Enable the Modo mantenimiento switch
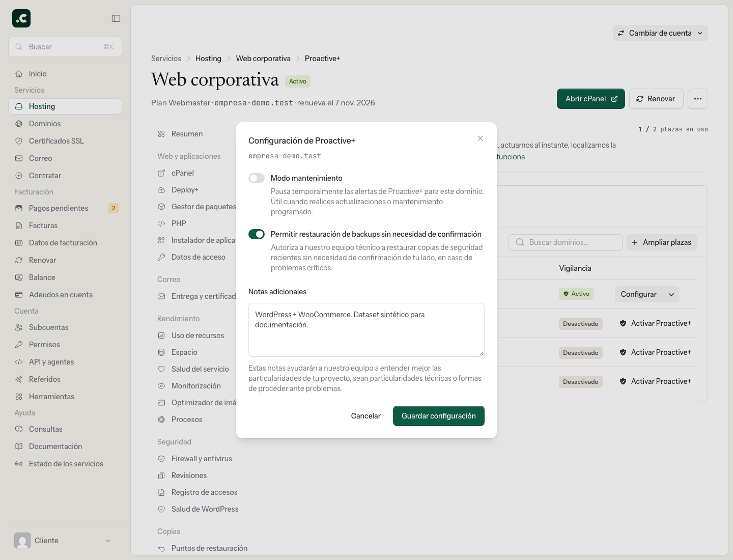Screen dimensions: 733x560 click(x=257, y=178)
